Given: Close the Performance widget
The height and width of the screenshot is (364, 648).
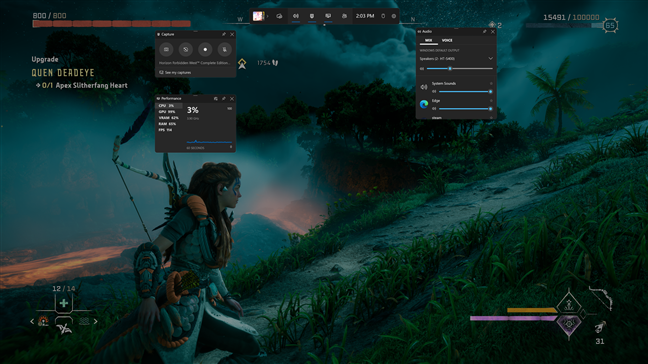Looking at the screenshot, I should click(232, 99).
